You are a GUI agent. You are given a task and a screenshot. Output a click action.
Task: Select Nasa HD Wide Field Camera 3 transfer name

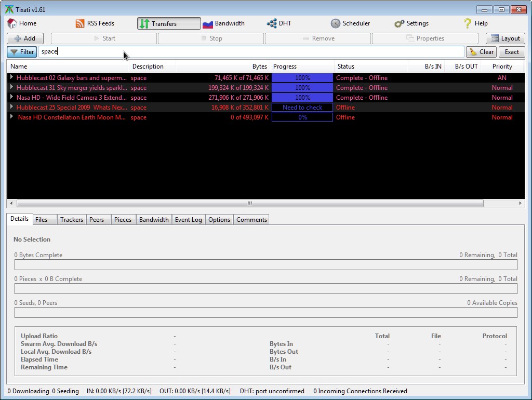coord(72,97)
